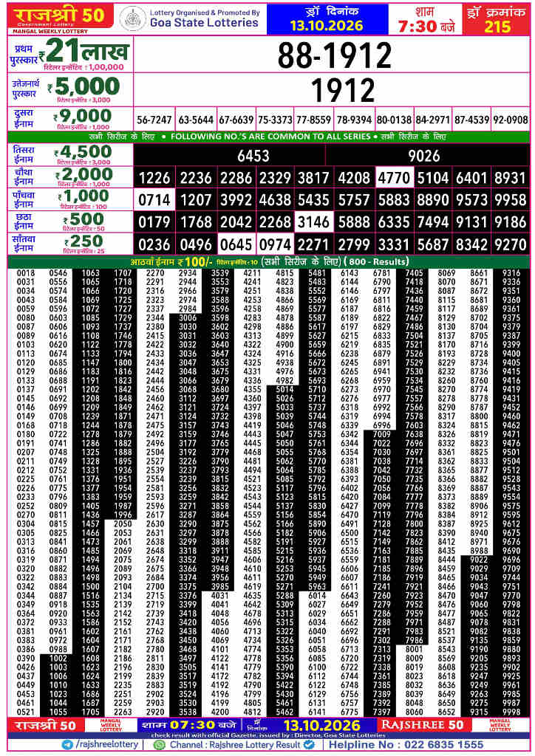
Task: Select second prize number 92-0908
Action: click(x=511, y=120)
